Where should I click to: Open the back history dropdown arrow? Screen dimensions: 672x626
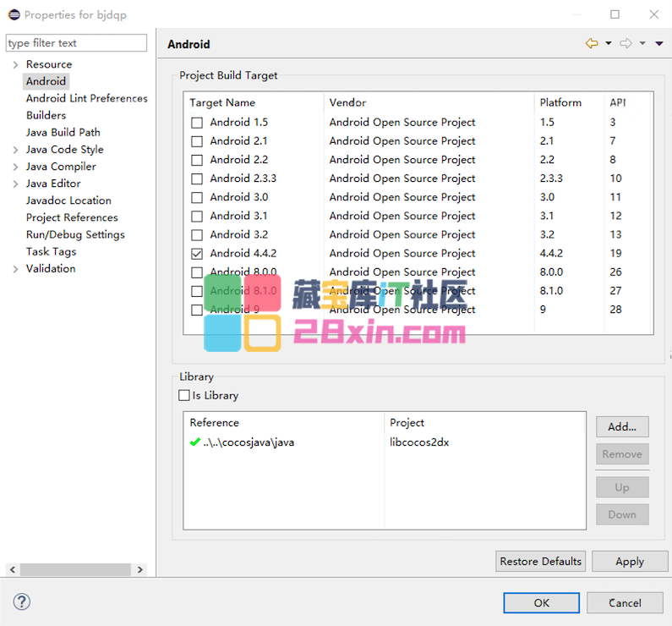coord(608,44)
